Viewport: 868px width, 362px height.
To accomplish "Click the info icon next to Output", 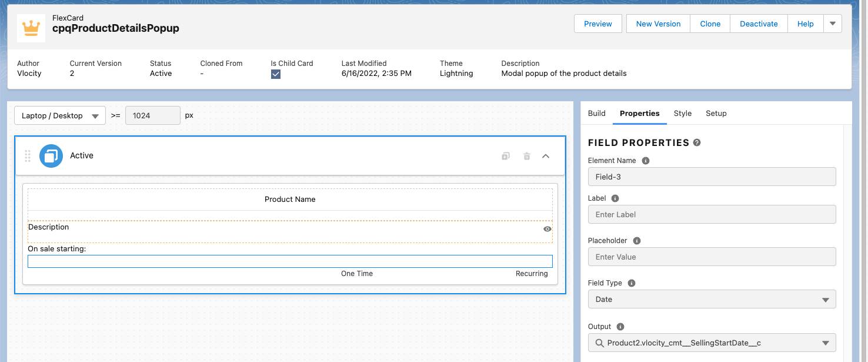I will click(620, 326).
